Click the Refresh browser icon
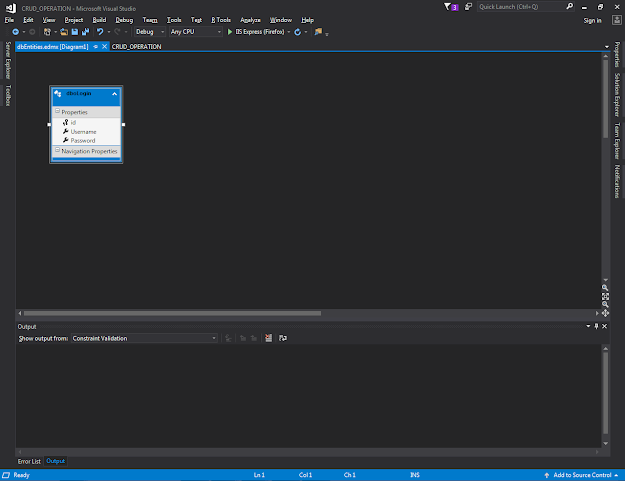This screenshot has width=625, height=481. click(297, 32)
